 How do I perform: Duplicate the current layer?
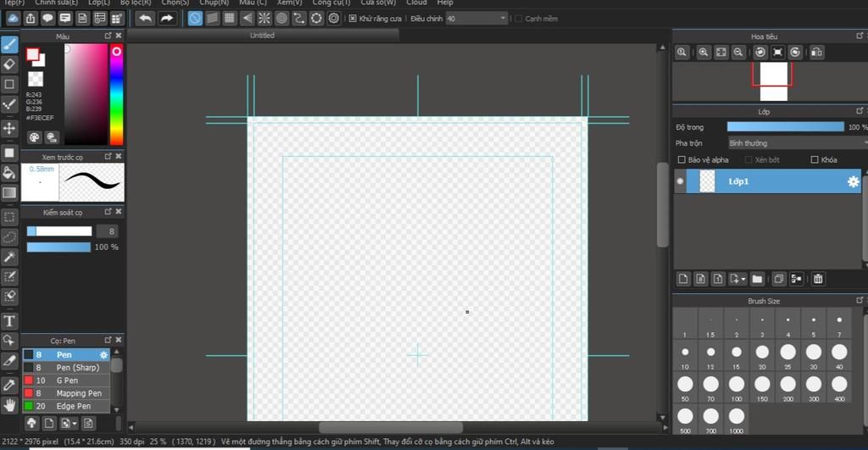pyautogui.click(x=778, y=279)
